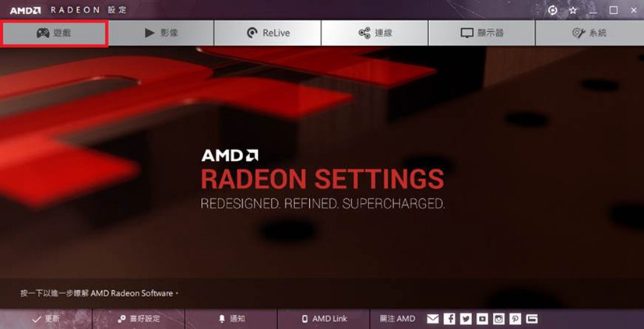
Task: Open AMD Link
Action: tap(324, 319)
